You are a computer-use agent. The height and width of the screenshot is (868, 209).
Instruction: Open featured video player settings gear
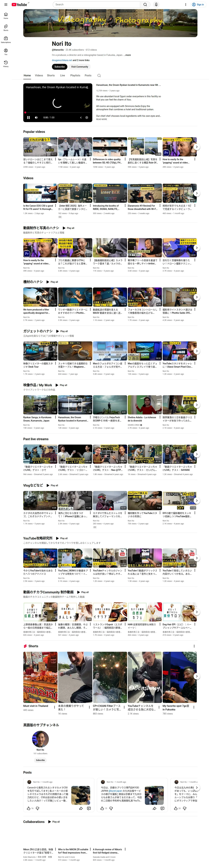coord(87,118)
